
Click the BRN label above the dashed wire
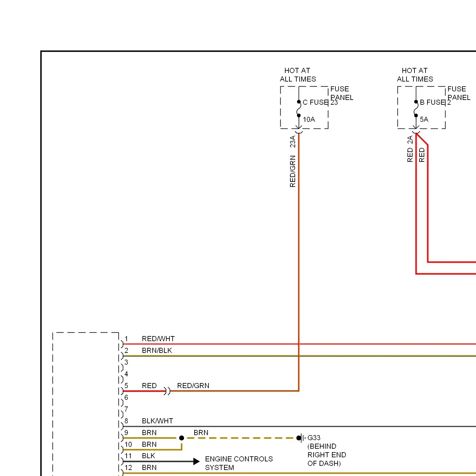(201, 433)
